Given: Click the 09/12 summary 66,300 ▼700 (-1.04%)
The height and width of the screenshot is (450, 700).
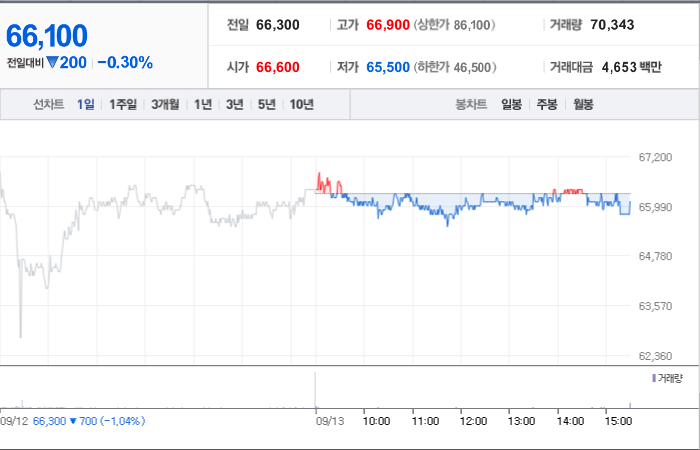Looking at the screenshot, I should click(89, 421).
